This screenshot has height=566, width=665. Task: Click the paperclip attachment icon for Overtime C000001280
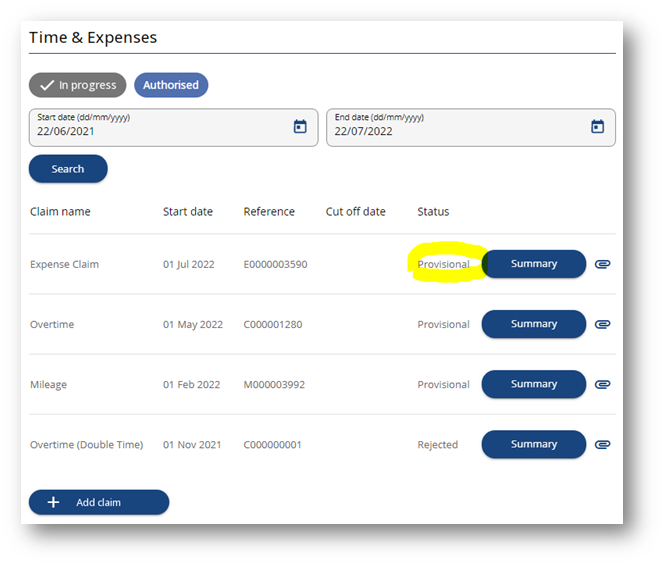pyautogui.click(x=602, y=324)
